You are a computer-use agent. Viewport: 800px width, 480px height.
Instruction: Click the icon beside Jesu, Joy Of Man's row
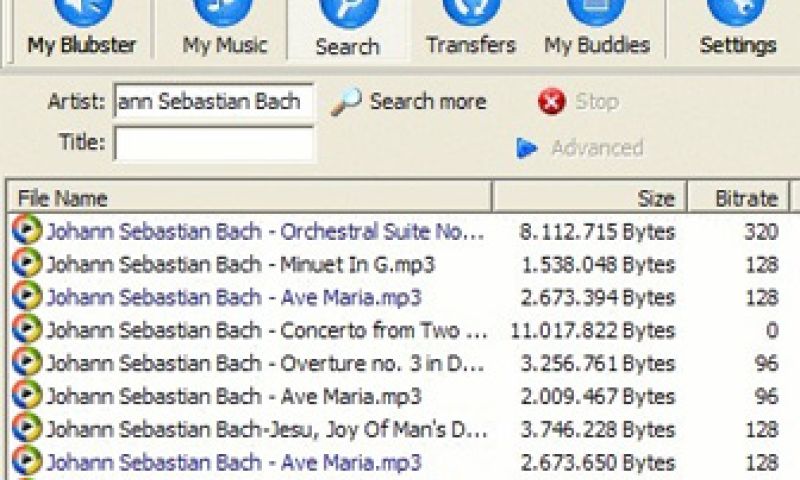[27, 428]
